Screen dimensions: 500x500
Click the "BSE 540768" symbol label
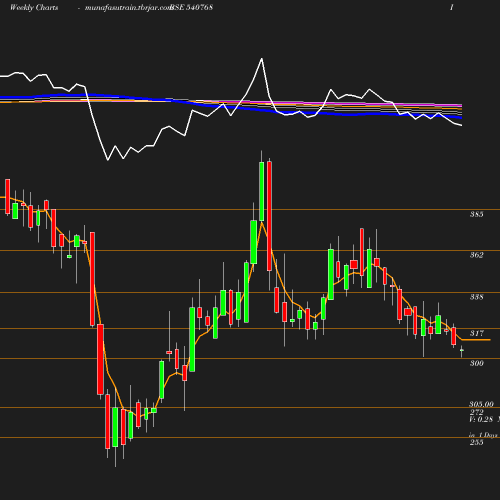click(x=191, y=7)
